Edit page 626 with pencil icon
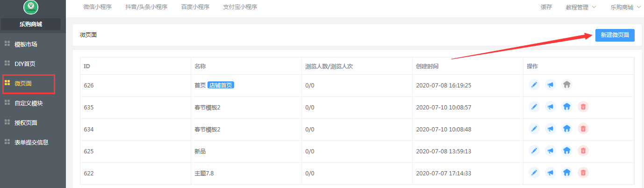Image resolution: width=644 pixels, height=188 pixels. point(534,85)
